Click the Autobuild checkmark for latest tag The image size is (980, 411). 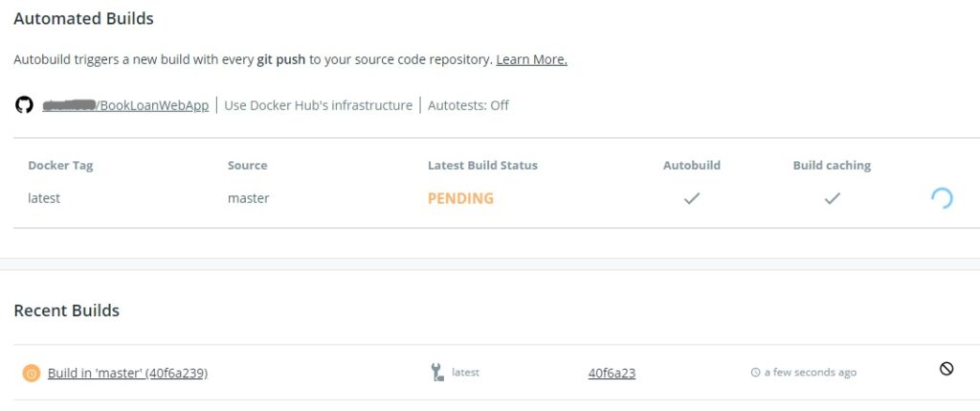[x=691, y=198]
